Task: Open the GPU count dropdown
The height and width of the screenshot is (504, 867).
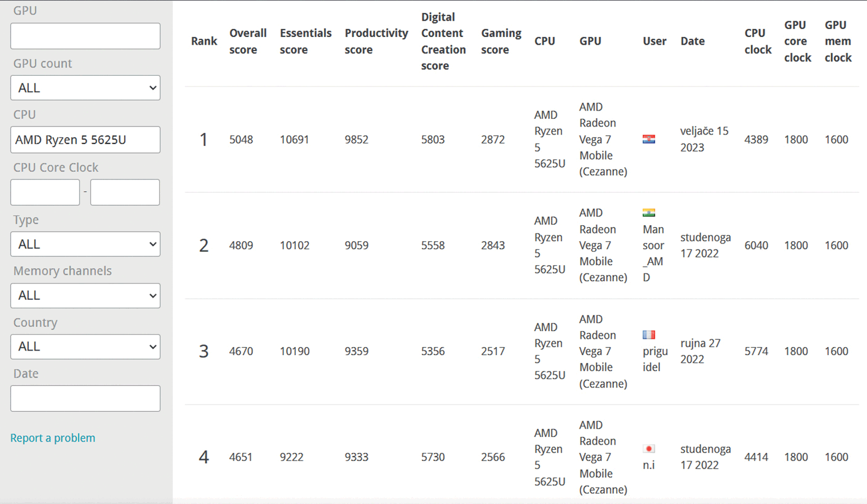Action: pos(85,88)
